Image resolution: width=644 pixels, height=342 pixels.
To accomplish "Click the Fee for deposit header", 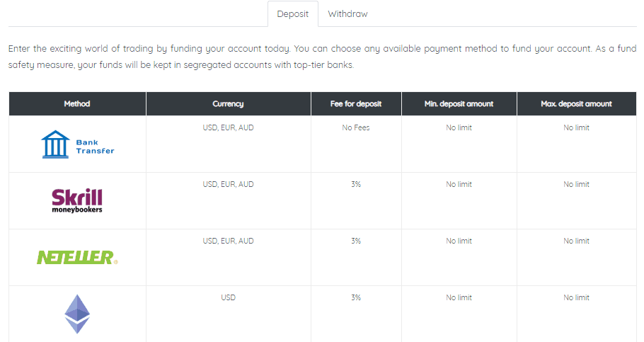I will click(356, 103).
